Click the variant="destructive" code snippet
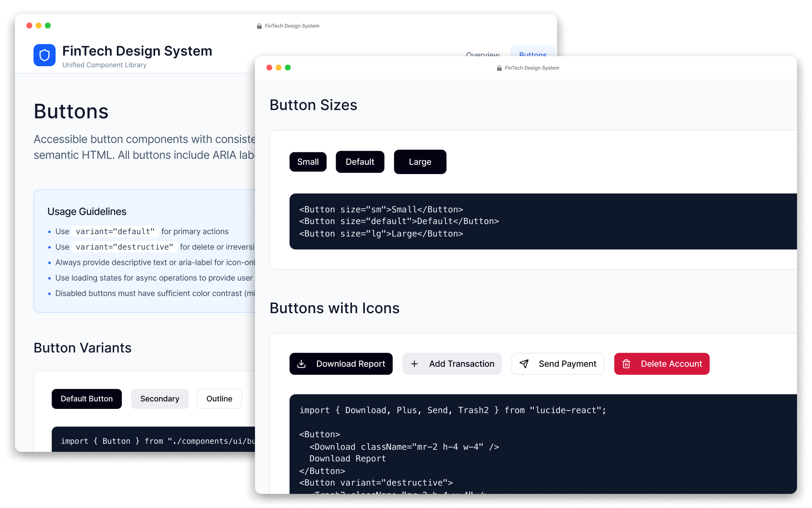812x508 pixels. coord(124,247)
